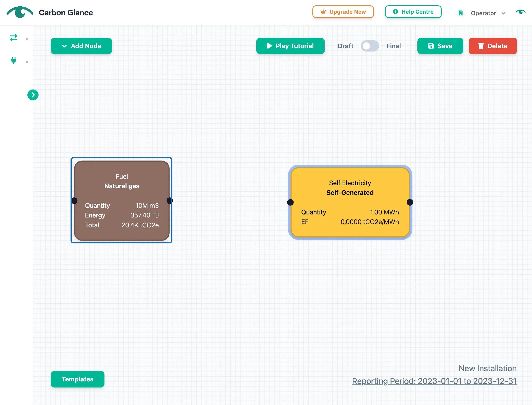Open the Templates panel

pyautogui.click(x=78, y=379)
